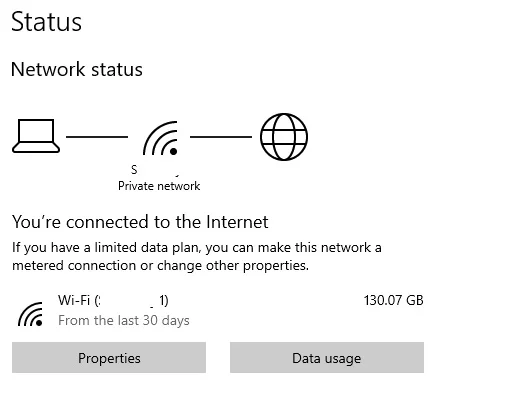Click the Private network label

(x=159, y=186)
